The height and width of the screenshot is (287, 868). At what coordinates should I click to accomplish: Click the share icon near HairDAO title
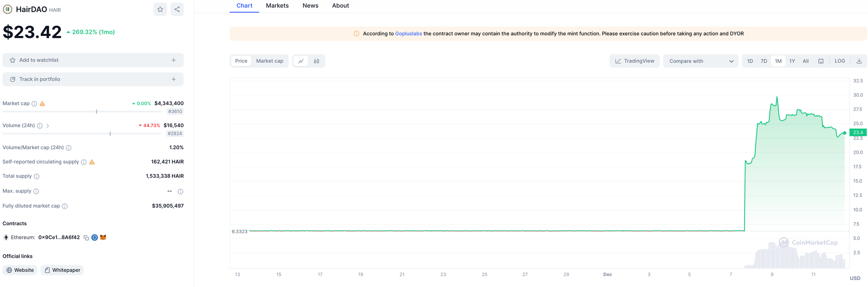(177, 9)
